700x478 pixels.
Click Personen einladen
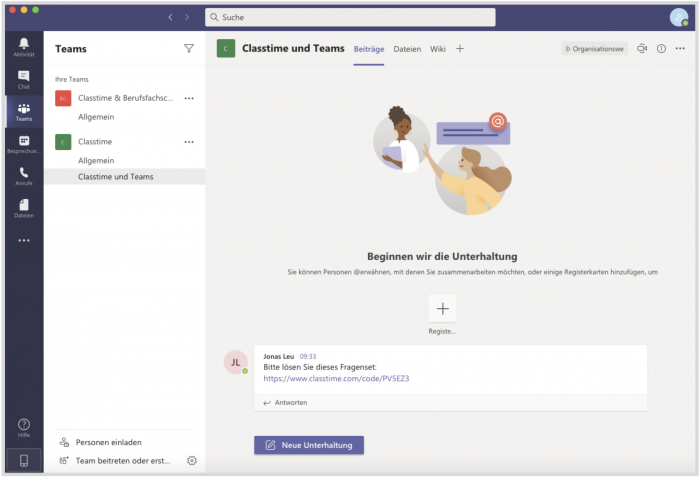pos(108,442)
